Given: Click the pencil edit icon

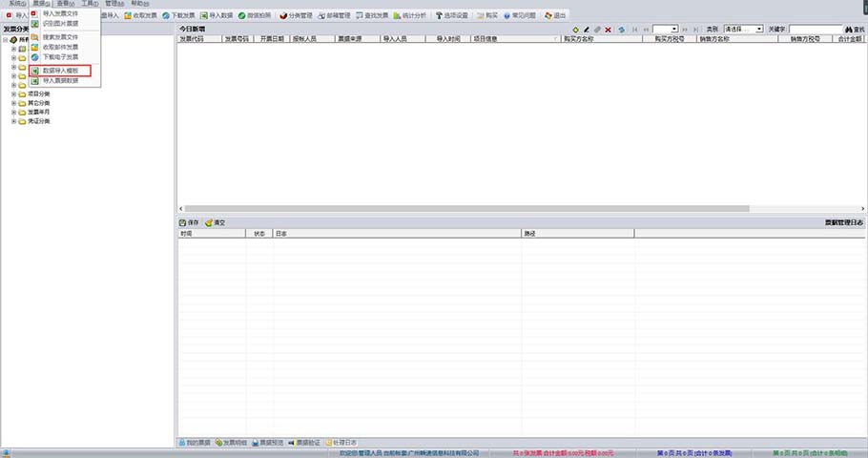Looking at the screenshot, I should point(587,30).
